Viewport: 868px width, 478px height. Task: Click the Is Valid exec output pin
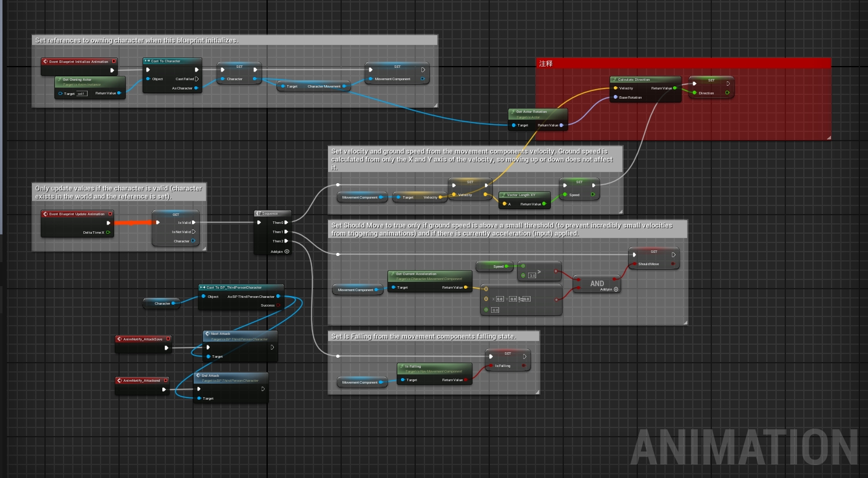click(194, 223)
